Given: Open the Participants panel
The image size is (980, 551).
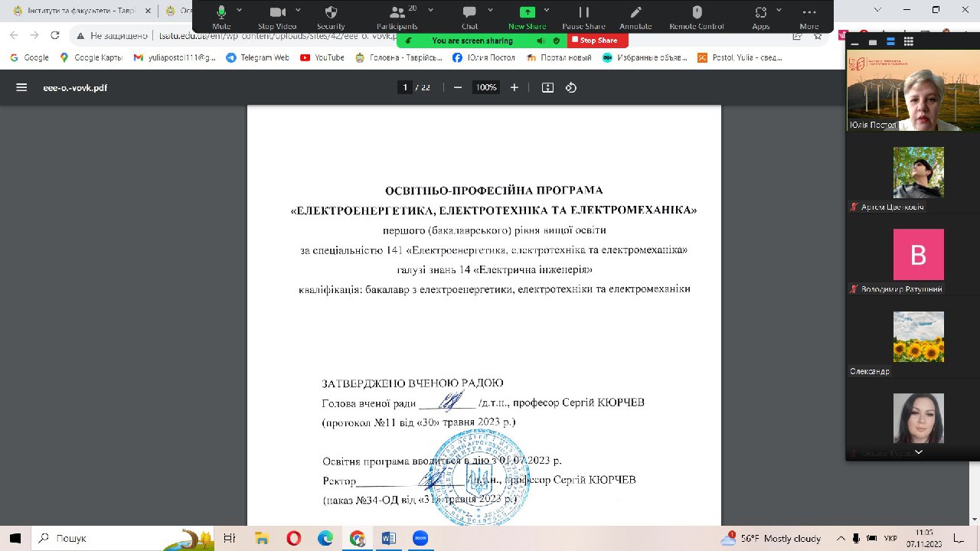Looking at the screenshot, I should coord(397,16).
